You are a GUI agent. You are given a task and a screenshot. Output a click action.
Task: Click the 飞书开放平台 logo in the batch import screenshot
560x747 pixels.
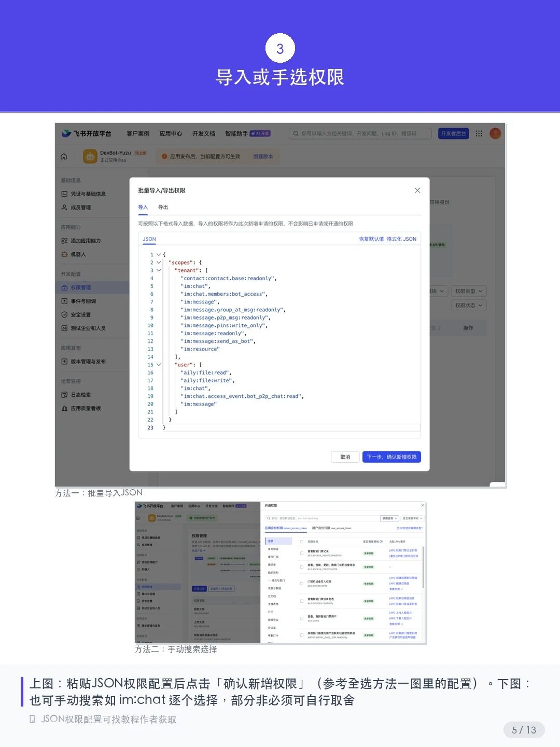click(x=87, y=133)
